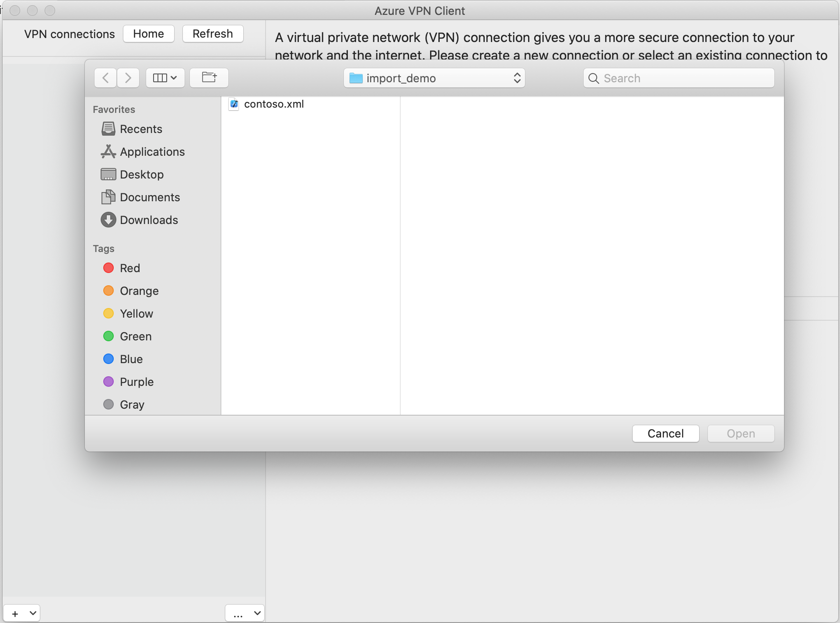Click the Applications sidebar icon

click(x=107, y=151)
